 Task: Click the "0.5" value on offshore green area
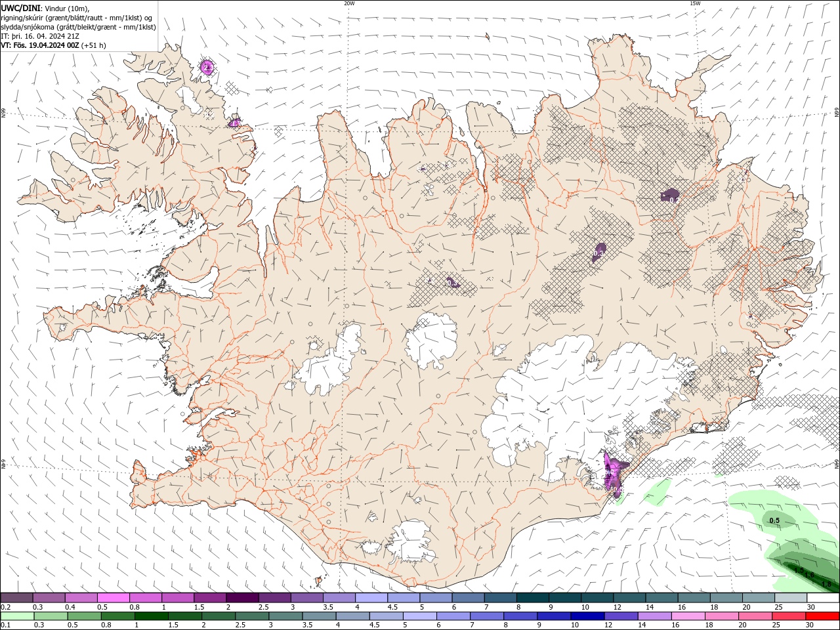[x=774, y=521]
